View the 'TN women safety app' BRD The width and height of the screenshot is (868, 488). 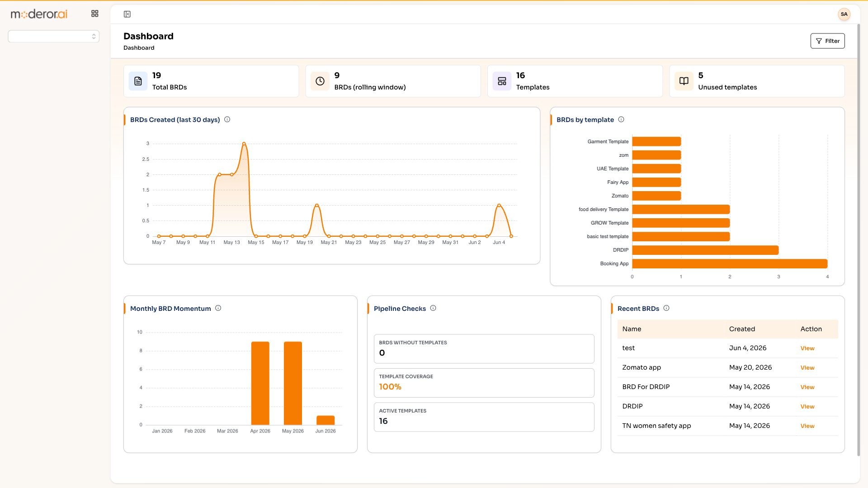tap(807, 426)
